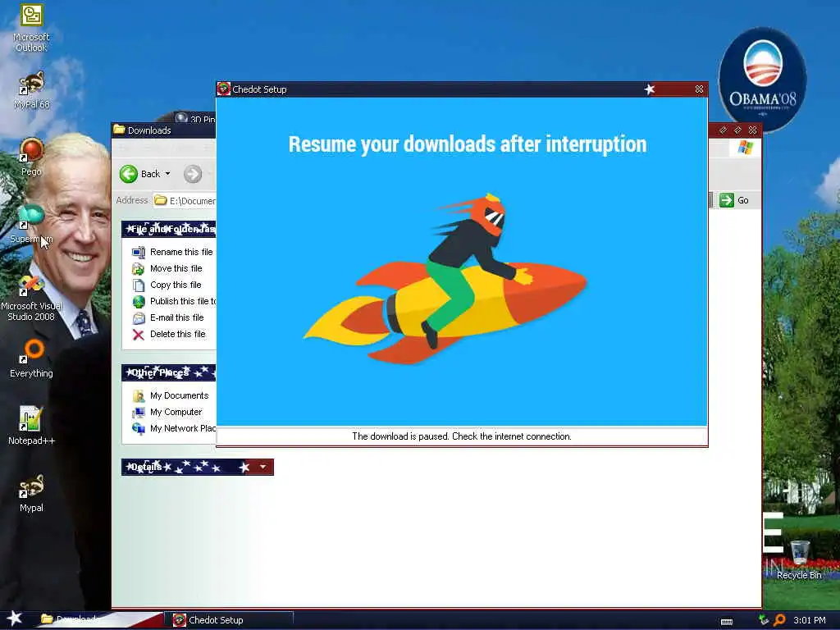The height and width of the screenshot is (630, 840).
Task: Click the E-mail envelope icon
Action: [138, 318]
